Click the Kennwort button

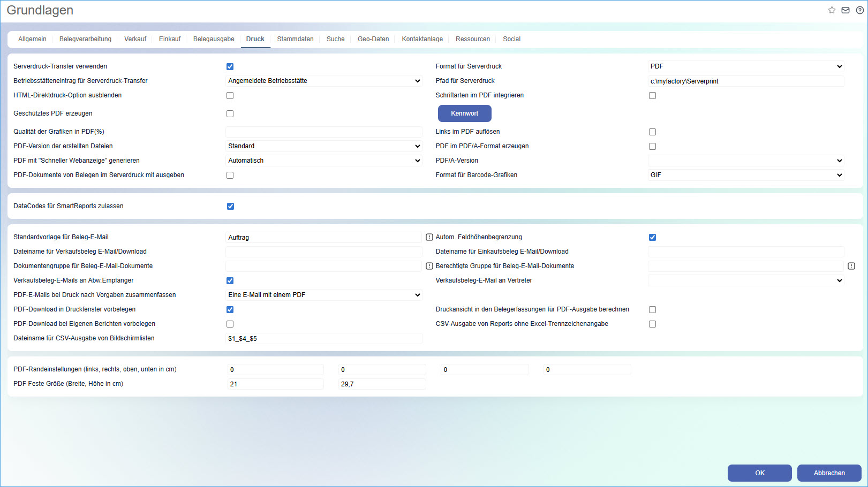[x=464, y=113]
